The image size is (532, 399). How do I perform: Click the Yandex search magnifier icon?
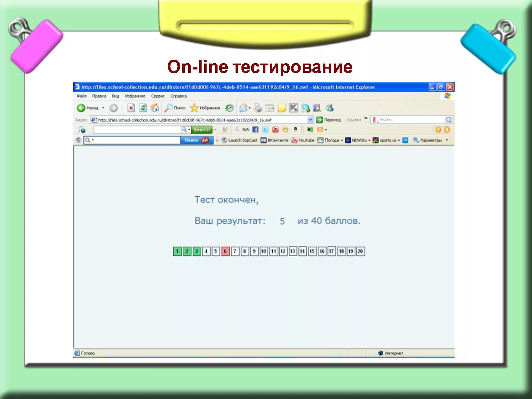449,120
